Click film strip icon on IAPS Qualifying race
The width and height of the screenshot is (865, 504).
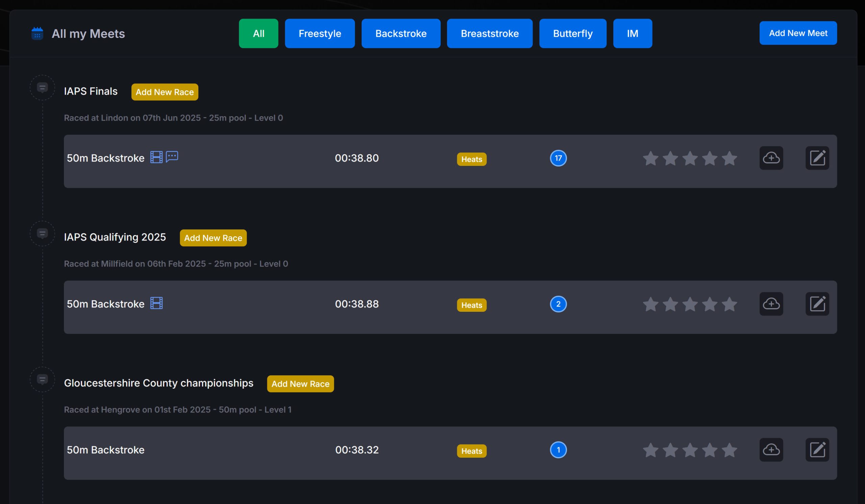click(x=156, y=303)
